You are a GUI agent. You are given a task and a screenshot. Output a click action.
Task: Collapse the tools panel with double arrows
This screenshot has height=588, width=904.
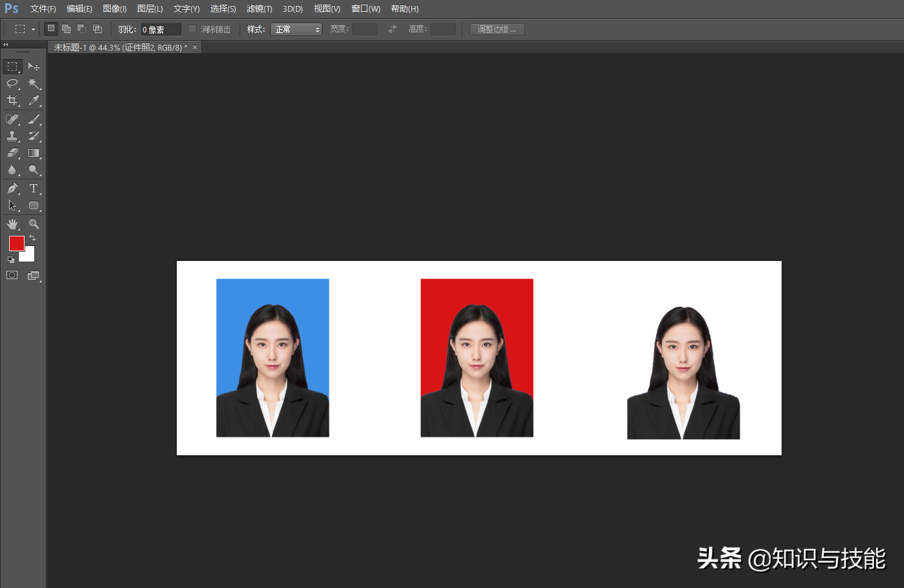[6, 45]
